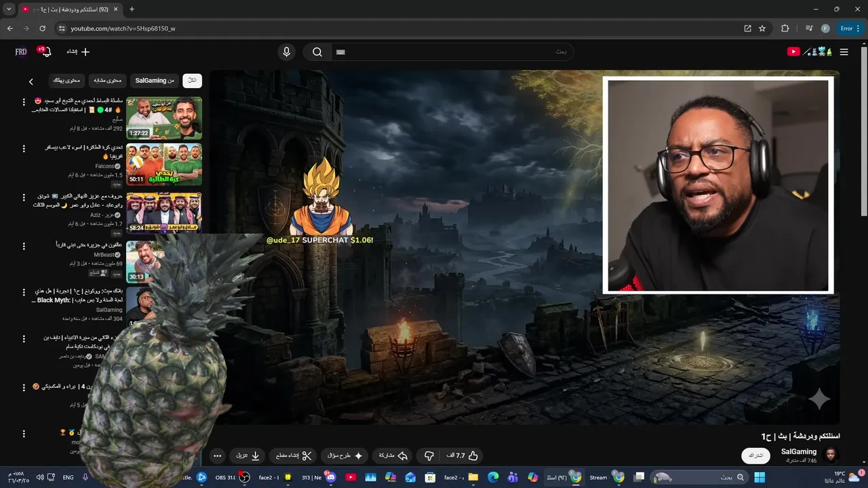
Task: Close the YouTube browser tab
Action: (x=116, y=9)
